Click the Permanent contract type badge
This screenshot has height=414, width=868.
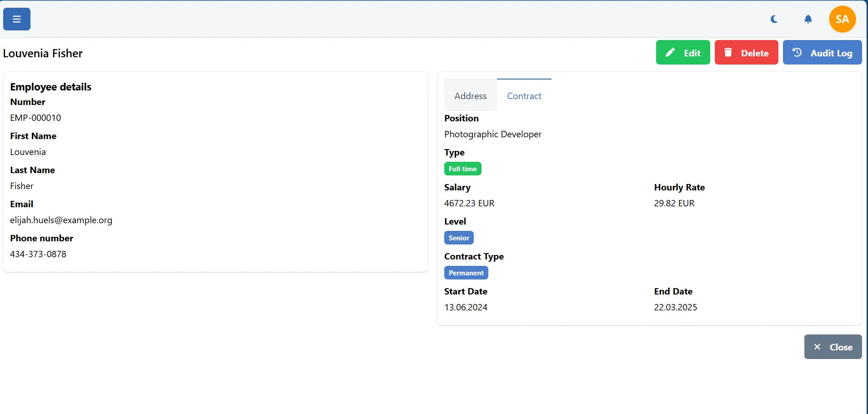[x=466, y=273]
